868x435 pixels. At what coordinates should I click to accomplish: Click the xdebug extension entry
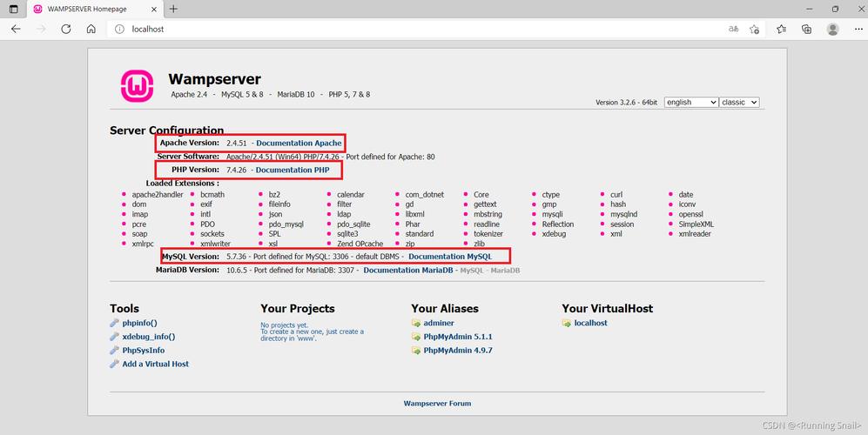(554, 233)
